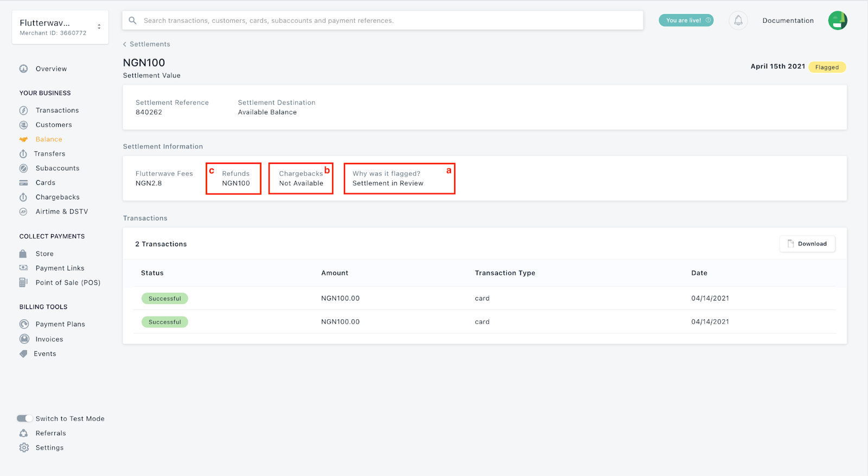Click the Flutterwave Fees NGN2.8 value
868x476 pixels.
(149, 183)
